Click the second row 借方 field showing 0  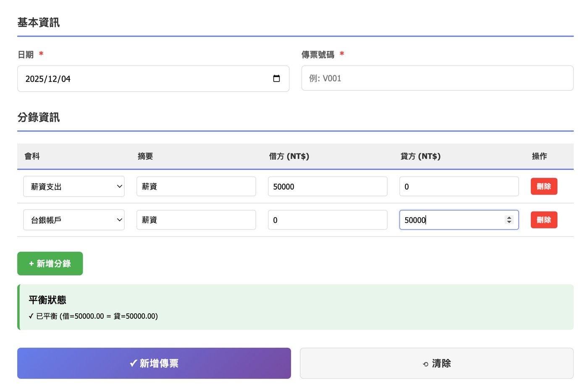(x=328, y=219)
